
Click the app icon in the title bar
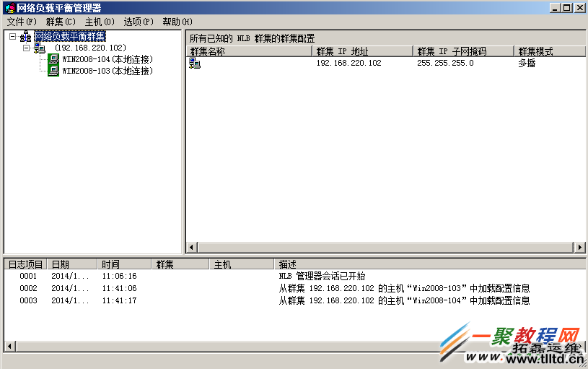tap(10, 8)
